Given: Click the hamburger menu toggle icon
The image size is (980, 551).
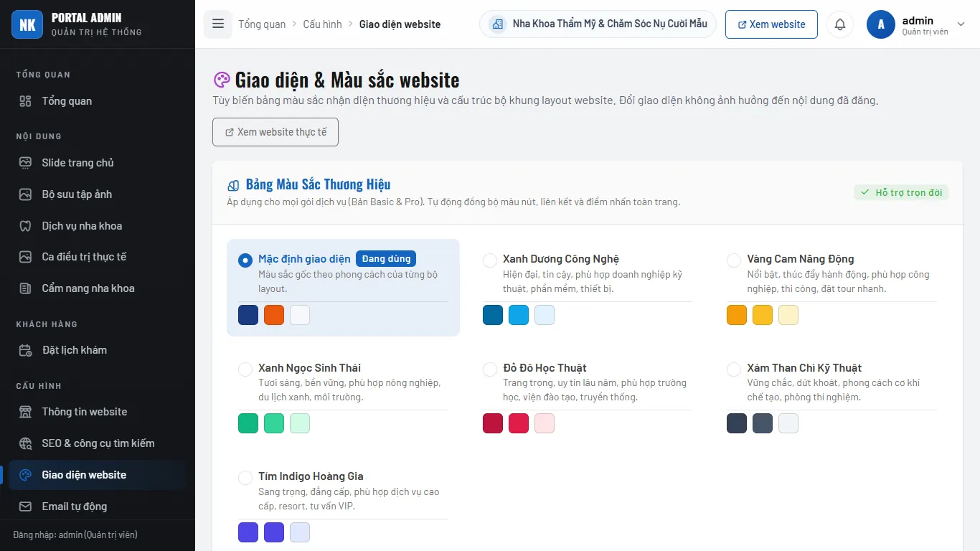Looking at the screenshot, I should [x=218, y=24].
